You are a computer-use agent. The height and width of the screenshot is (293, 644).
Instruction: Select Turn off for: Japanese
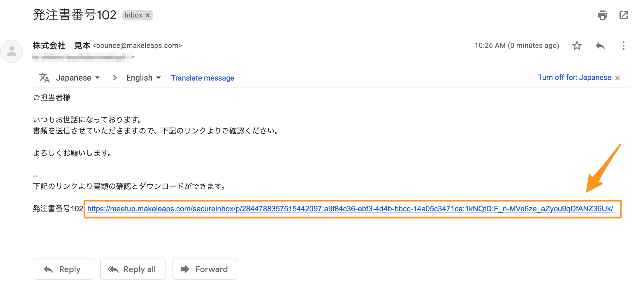[x=575, y=77]
